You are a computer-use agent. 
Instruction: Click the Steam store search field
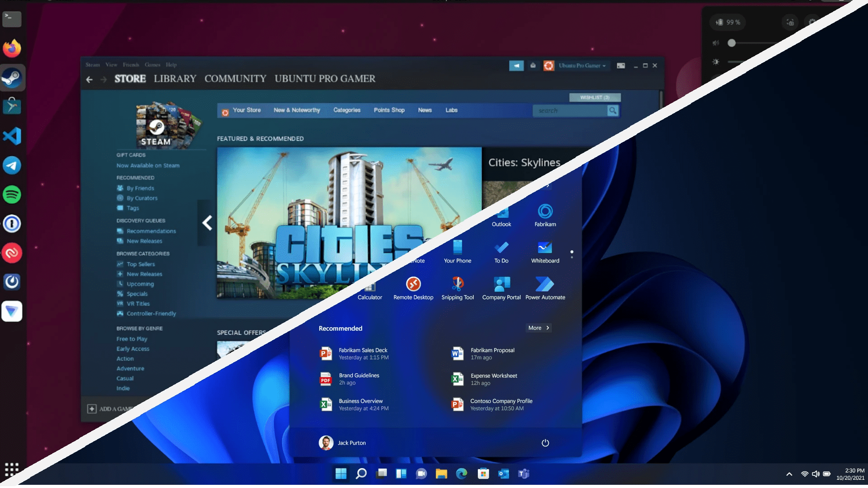pos(570,111)
